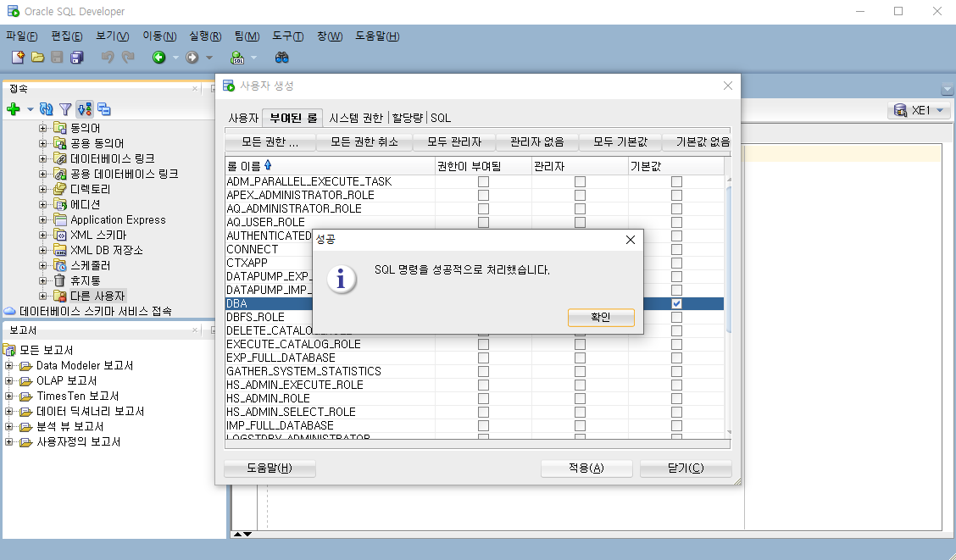
Task: Click the Filter funnel icon in the Connections panel
Action: 65,109
